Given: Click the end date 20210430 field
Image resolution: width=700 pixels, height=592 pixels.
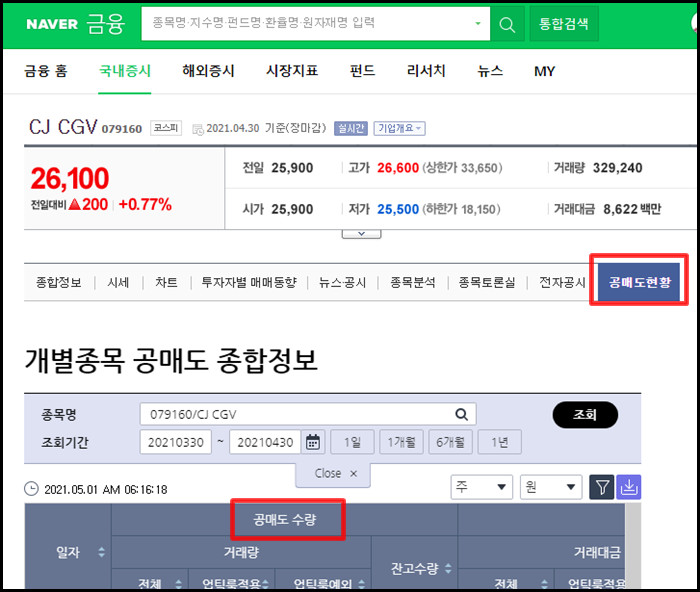Looking at the screenshot, I should click(x=265, y=442).
